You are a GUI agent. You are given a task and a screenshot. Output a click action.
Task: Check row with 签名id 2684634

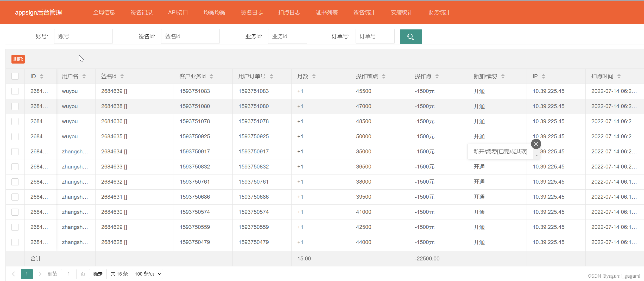coord(15,152)
